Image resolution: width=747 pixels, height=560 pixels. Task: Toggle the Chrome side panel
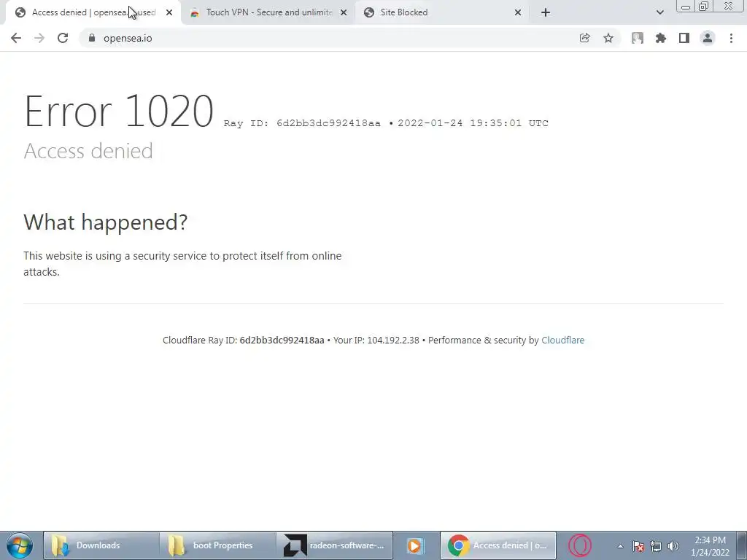coord(684,38)
